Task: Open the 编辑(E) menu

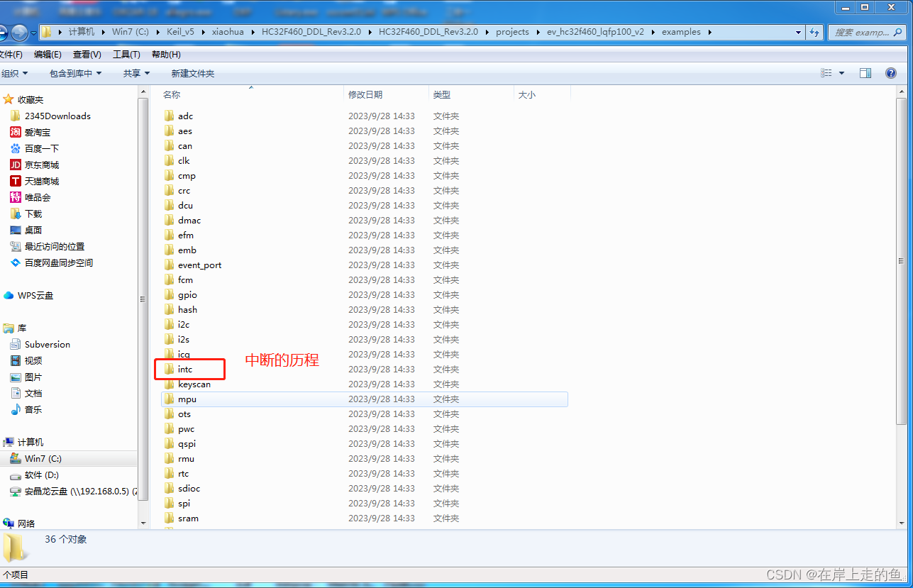Action: point(48,55)
